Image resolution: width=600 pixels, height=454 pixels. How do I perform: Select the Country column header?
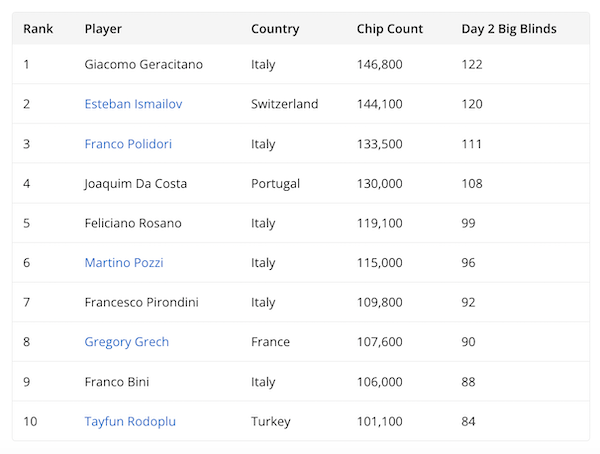[x=275, y=29]
